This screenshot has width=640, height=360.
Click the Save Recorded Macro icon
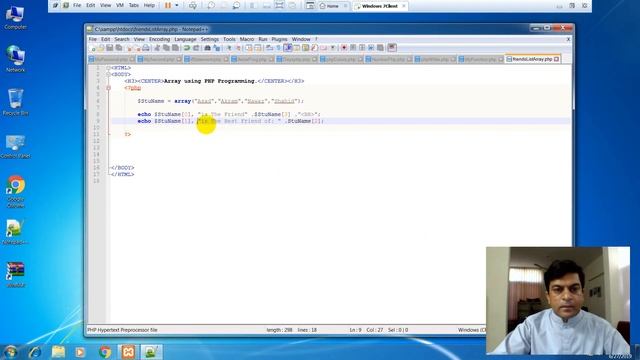pos(380,48)
